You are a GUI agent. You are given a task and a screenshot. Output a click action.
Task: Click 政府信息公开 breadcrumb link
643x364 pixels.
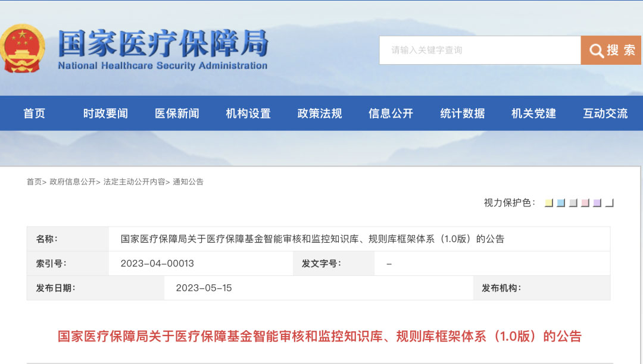[x=72, y=182]
